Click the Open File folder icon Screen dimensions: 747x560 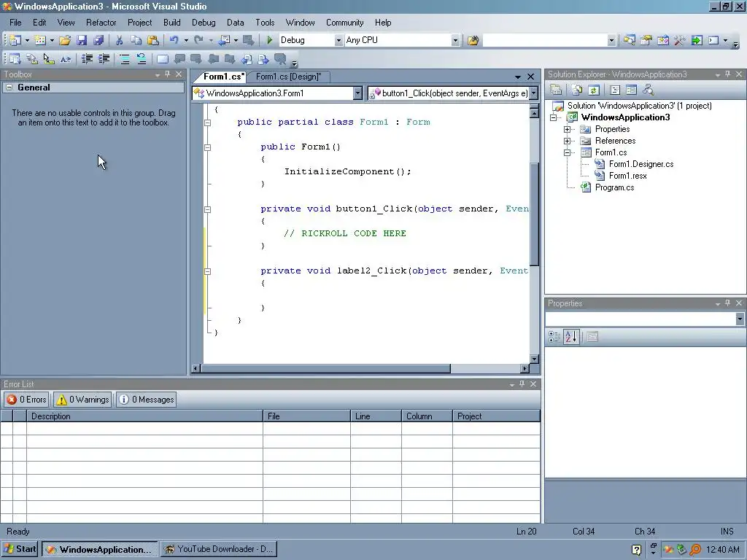coord(65,41)
